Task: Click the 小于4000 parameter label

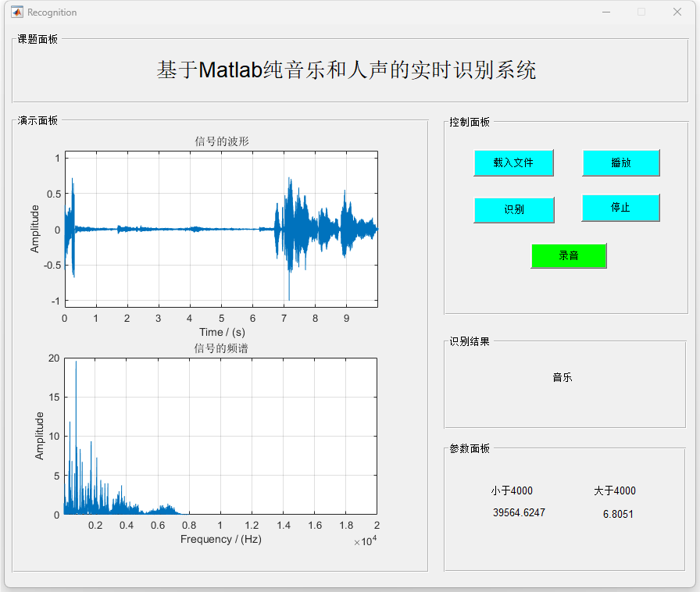Action: (512, 490)
